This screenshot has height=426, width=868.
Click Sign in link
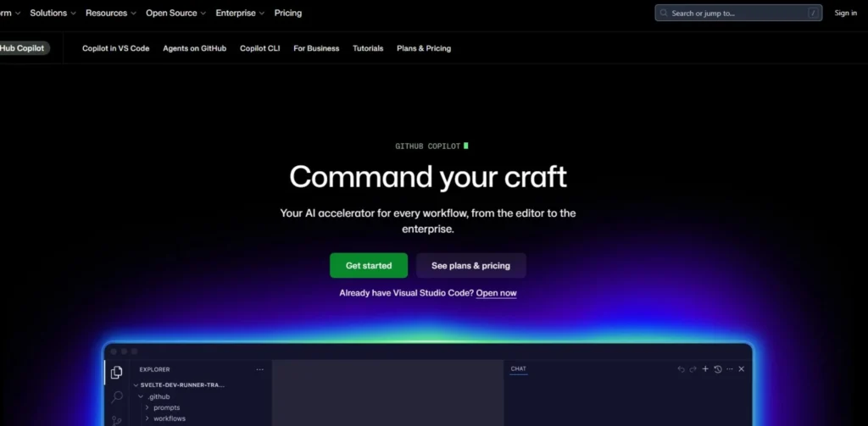click(x=845, y=13)
